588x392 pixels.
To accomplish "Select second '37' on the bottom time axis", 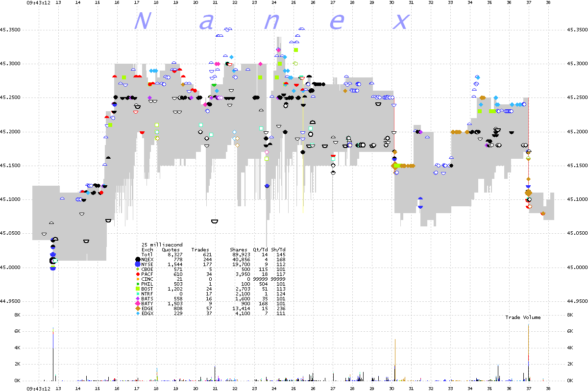I will coord(529,388).
